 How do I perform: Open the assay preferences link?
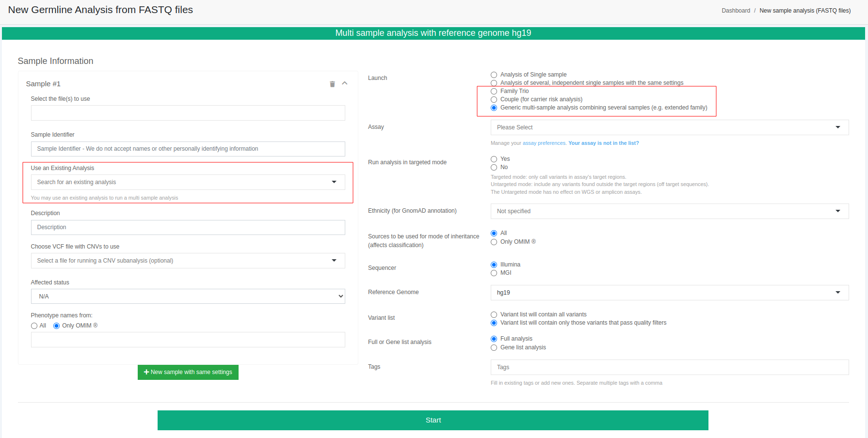click(x=544, y=143)
